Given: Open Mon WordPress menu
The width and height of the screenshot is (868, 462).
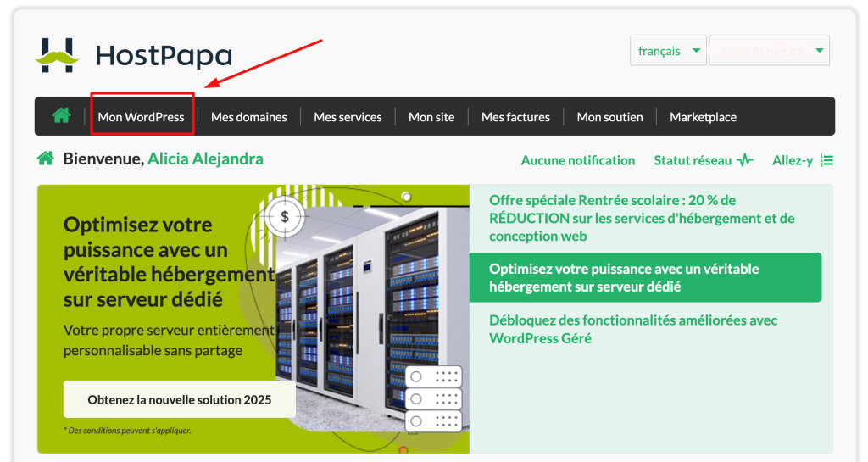Looking at the screenshot, I should 142,117.
